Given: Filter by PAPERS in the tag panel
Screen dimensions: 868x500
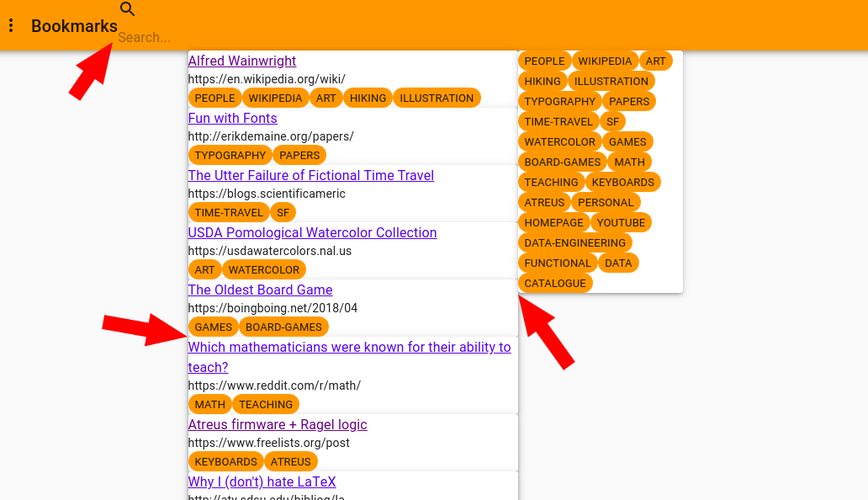Looking at the screenshot, I should pos(629,102).
